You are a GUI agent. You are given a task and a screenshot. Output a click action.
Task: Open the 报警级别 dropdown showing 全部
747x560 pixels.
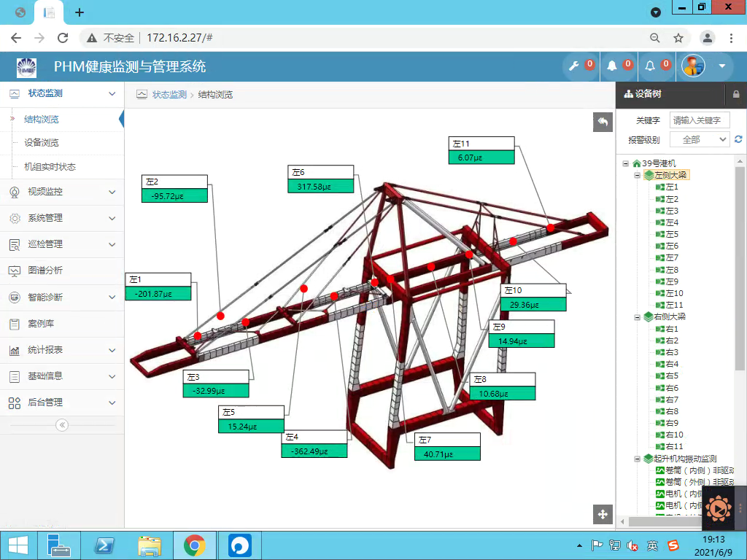[x=699, y=139]
